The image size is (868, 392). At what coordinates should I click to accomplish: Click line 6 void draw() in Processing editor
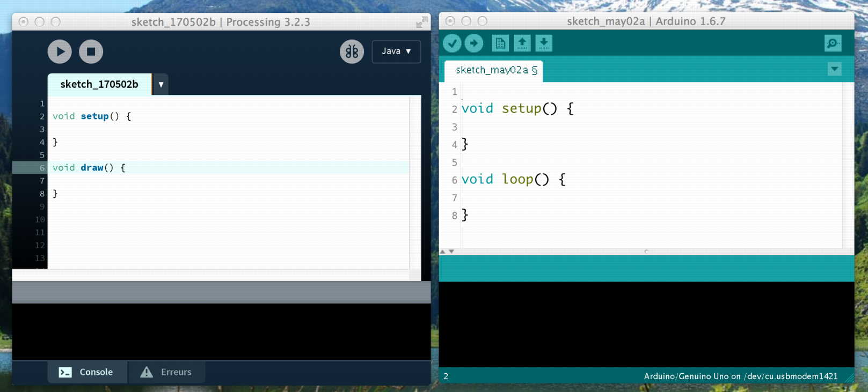pos(228,168)
